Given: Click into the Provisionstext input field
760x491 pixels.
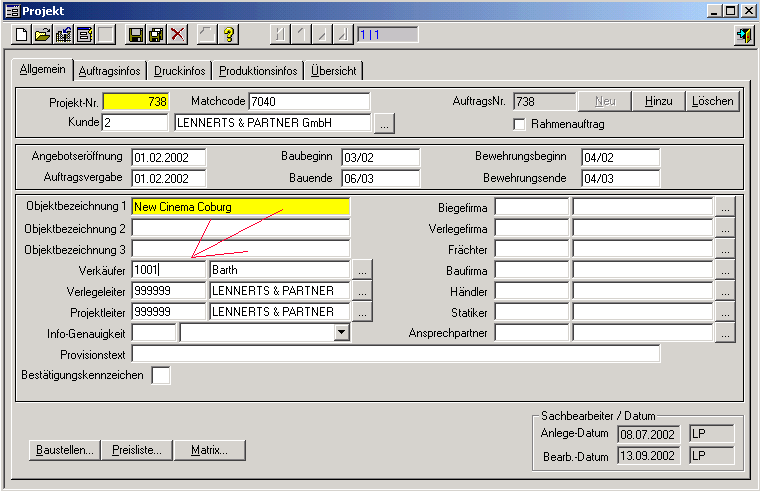Looking at the screenshot, I should pyautogui.click(x=395, y=354).
